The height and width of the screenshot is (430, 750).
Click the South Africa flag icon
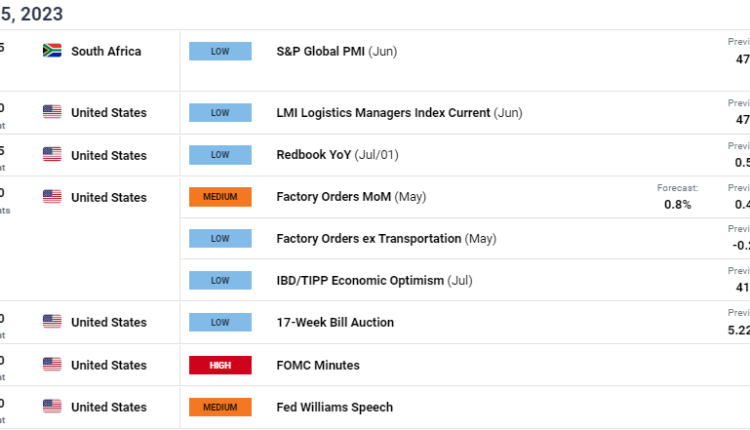point(52,51)
